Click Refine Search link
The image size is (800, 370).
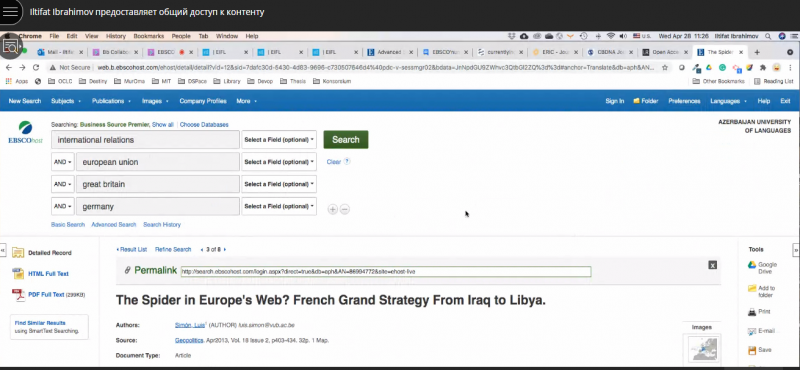coord(173,250)
